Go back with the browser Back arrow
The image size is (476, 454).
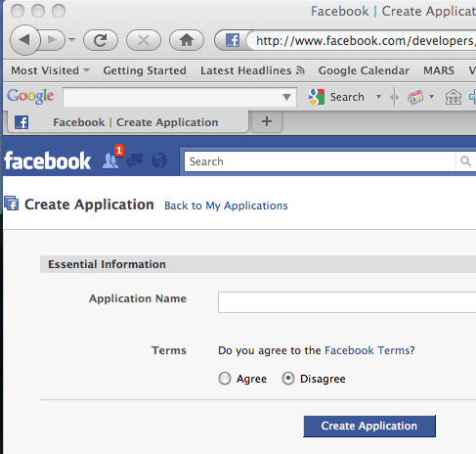click(x=24, y=40)
